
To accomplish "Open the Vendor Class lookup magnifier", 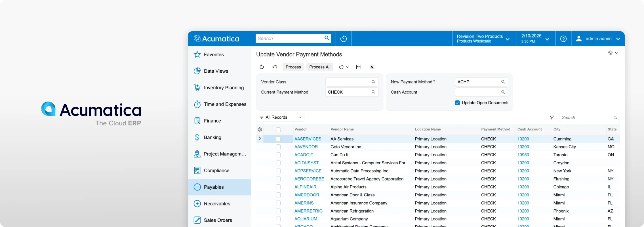I will point(373,82).
